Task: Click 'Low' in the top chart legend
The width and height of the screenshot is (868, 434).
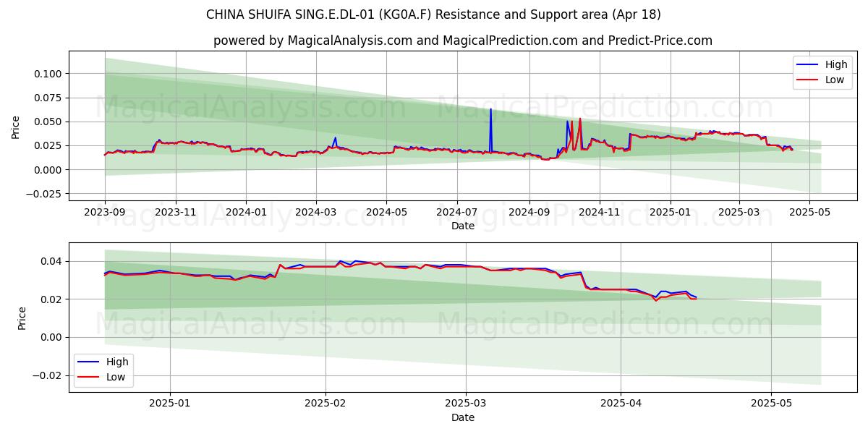Action: coord(835,80)
